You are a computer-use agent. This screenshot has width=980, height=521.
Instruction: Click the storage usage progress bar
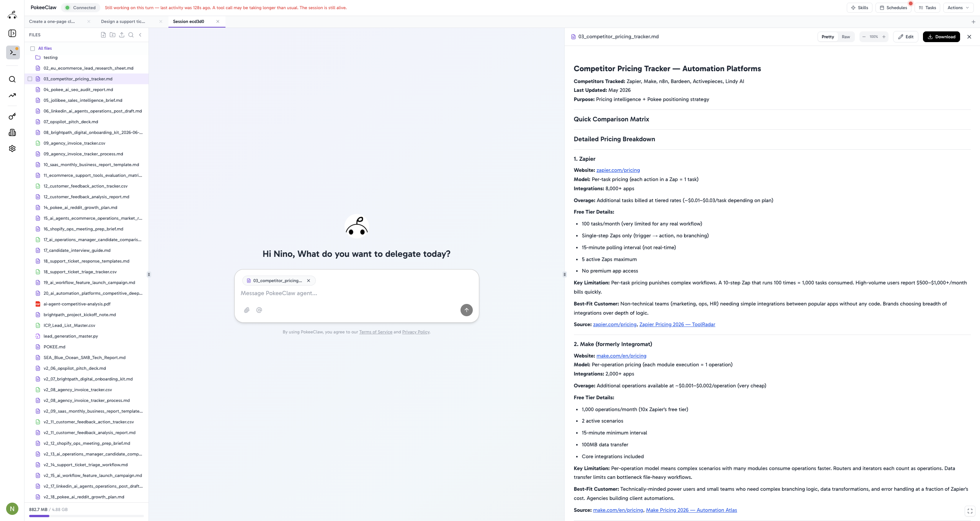[x=87, y=516]
